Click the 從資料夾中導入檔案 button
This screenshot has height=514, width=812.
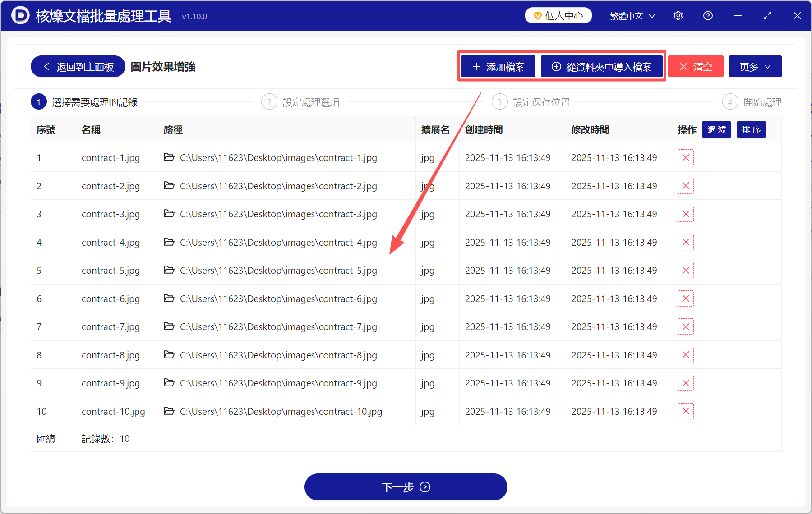point(602,66)
